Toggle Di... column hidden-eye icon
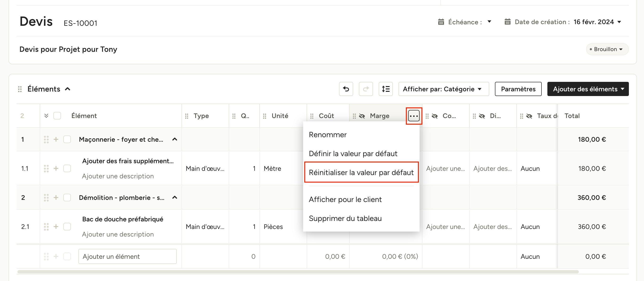This screenshot has width=644, height=281. 482,116
